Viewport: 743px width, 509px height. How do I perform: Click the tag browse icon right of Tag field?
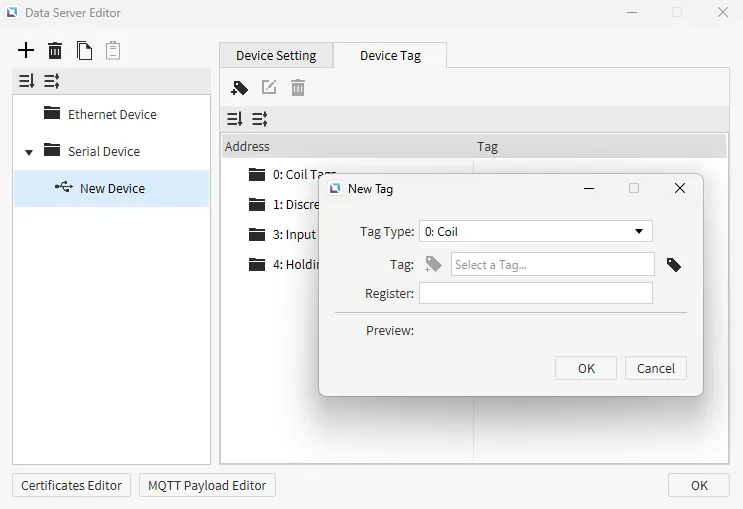674,265
